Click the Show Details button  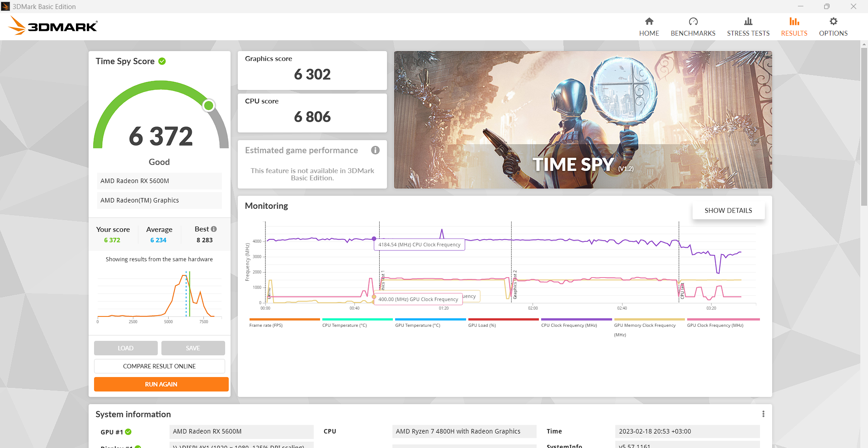(x=728, y=211)
